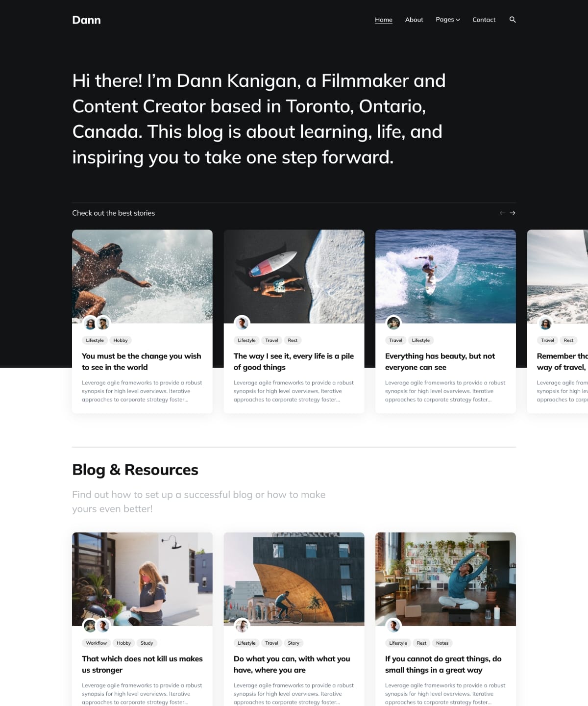This screenshot has width=588, height=706.
Task: Click author avatar on beach surfboard story card
Action: tap(242, 323)
